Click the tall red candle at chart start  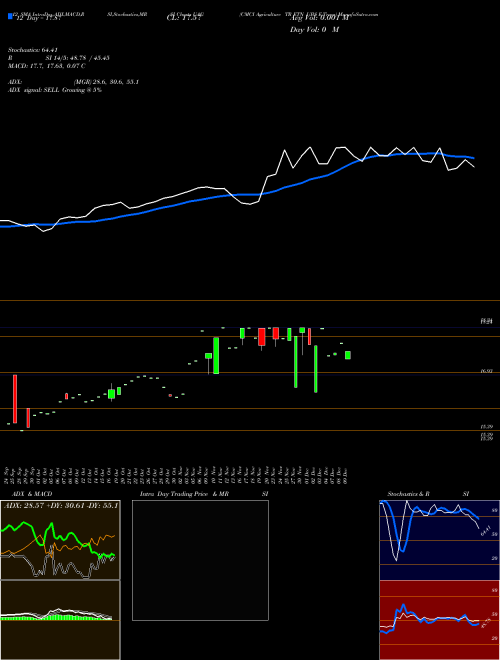[15, 399]
